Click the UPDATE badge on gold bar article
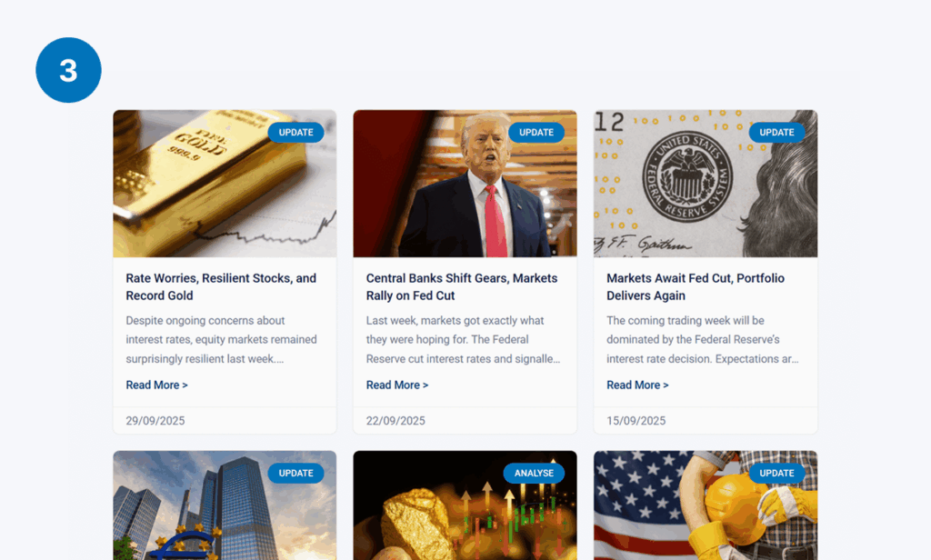 [295, 133]
